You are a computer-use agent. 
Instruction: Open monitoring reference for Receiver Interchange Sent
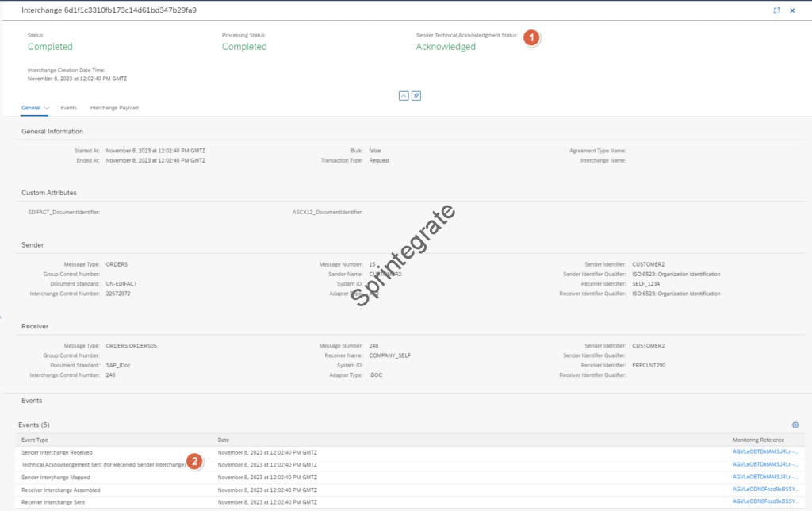[x=764, y=502]
